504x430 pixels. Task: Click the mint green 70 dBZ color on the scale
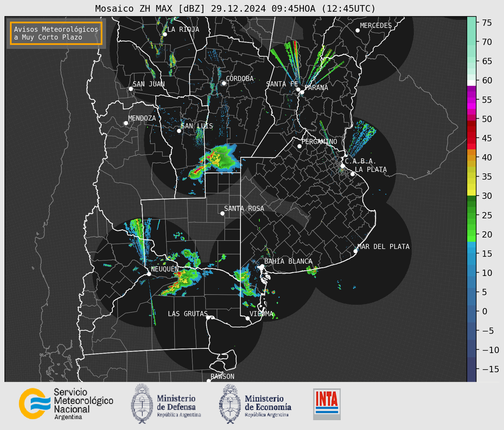(471, 42)
